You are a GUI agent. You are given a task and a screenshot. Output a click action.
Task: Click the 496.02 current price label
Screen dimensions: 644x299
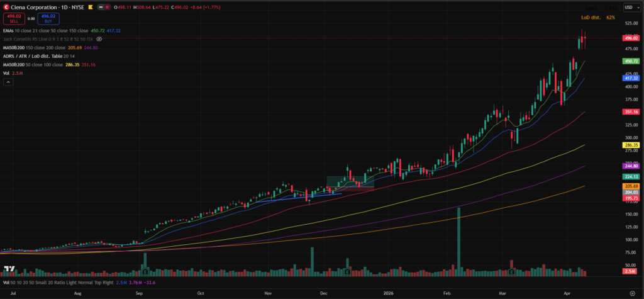tap(631, 38)
